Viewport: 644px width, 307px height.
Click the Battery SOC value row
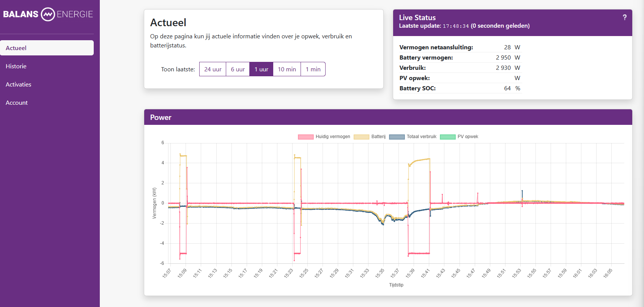(460, 88)
